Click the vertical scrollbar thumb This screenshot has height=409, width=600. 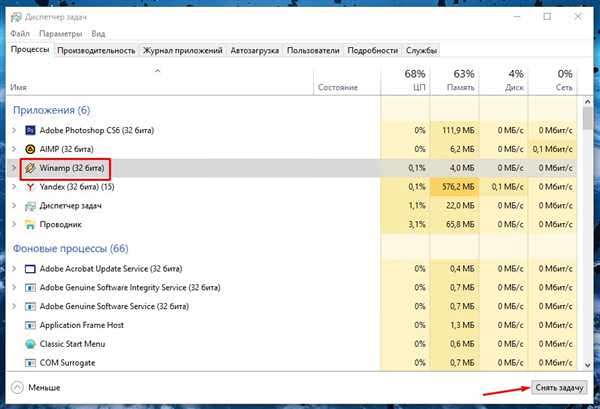(x=588, y=119)
